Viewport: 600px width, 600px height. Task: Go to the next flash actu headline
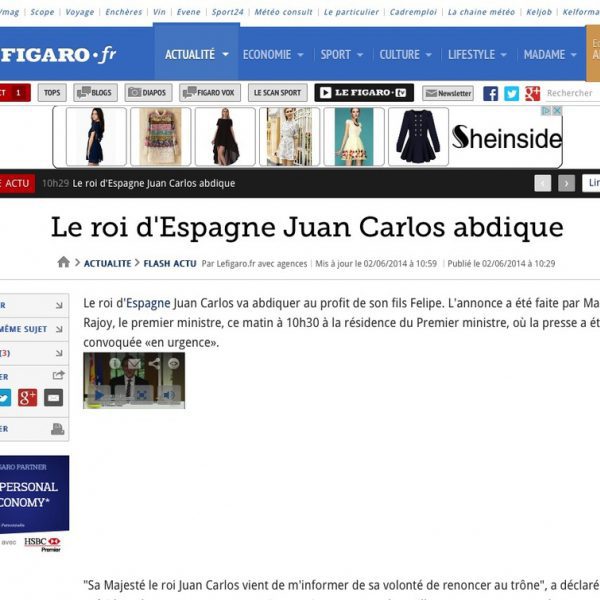(x=566, y=183)
